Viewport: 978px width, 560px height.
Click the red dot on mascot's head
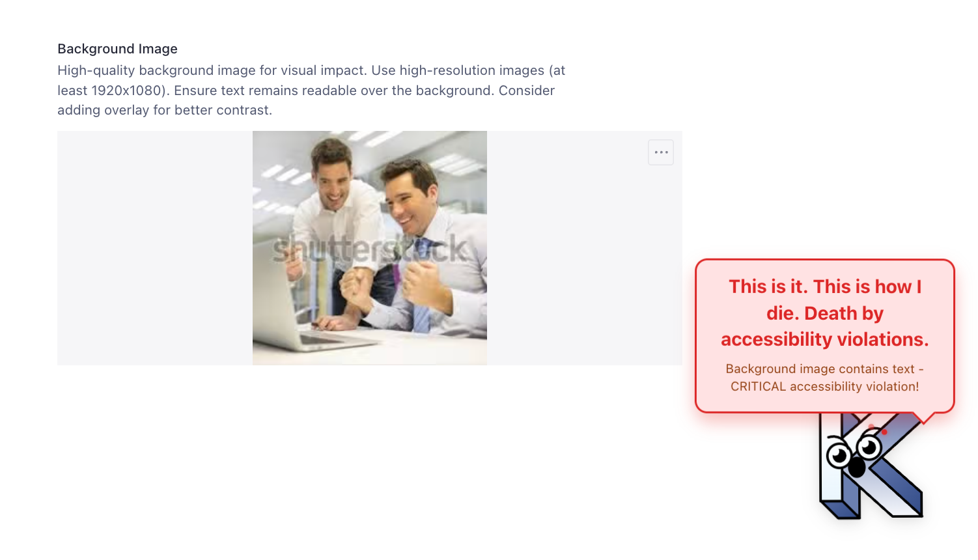(884, 432)
